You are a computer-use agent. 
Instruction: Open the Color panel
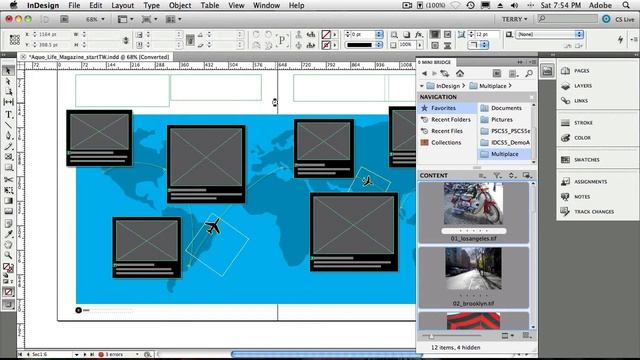(x=576, y=138)
